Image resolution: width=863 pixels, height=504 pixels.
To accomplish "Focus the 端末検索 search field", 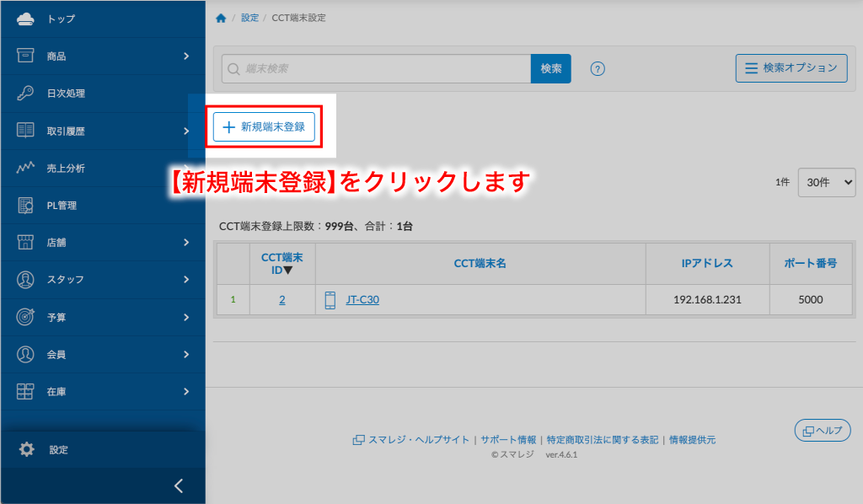I will coord(376,69).
